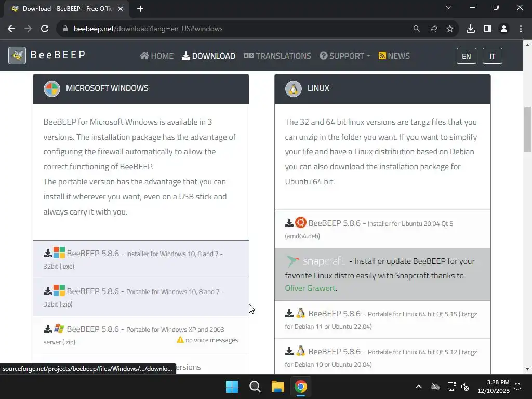
Task: Open File Explorer from the taskbar
Action: click(x=277, y=387)
